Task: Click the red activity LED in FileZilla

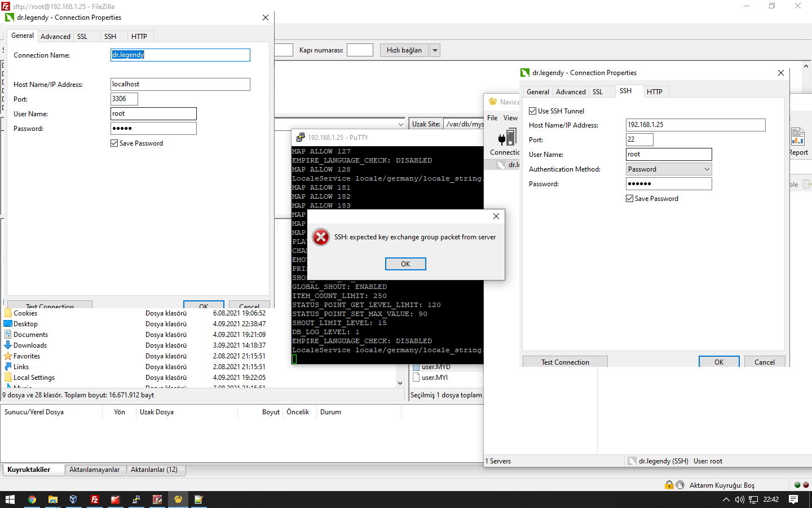Action: (x=806, y=485)
